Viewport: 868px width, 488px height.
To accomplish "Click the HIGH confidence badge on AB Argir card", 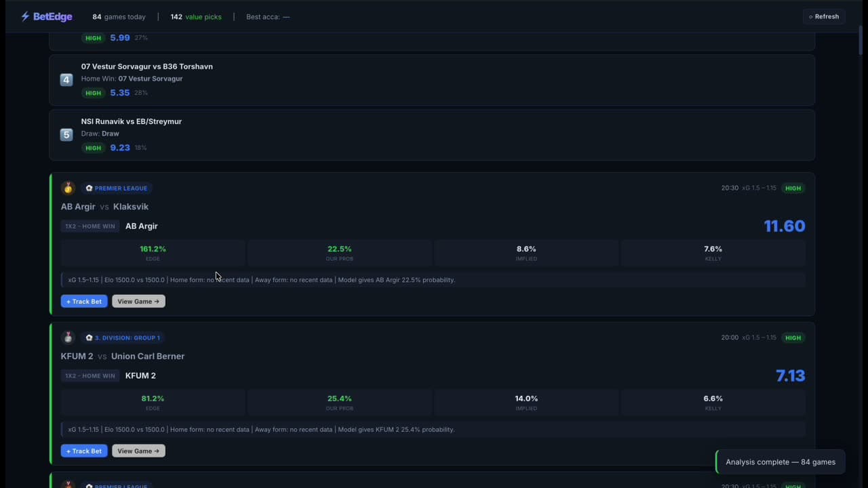I will click(793, 188).
